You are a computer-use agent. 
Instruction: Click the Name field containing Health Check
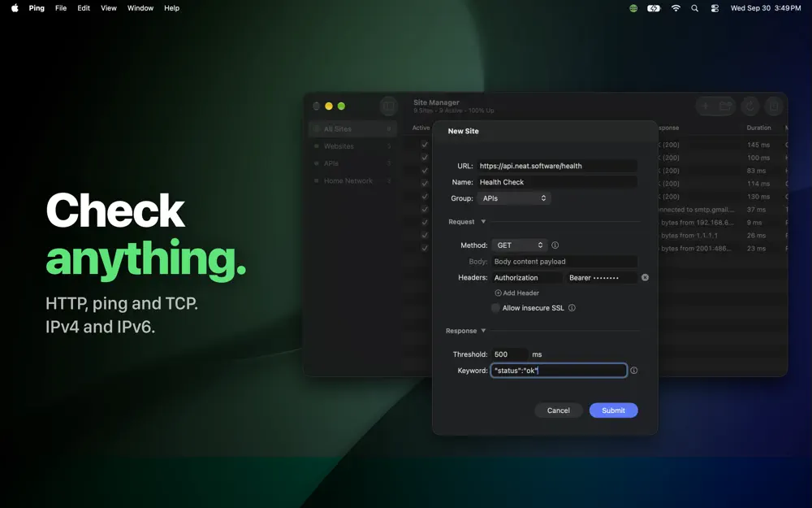pyautogui.click(x=557, y=182)
